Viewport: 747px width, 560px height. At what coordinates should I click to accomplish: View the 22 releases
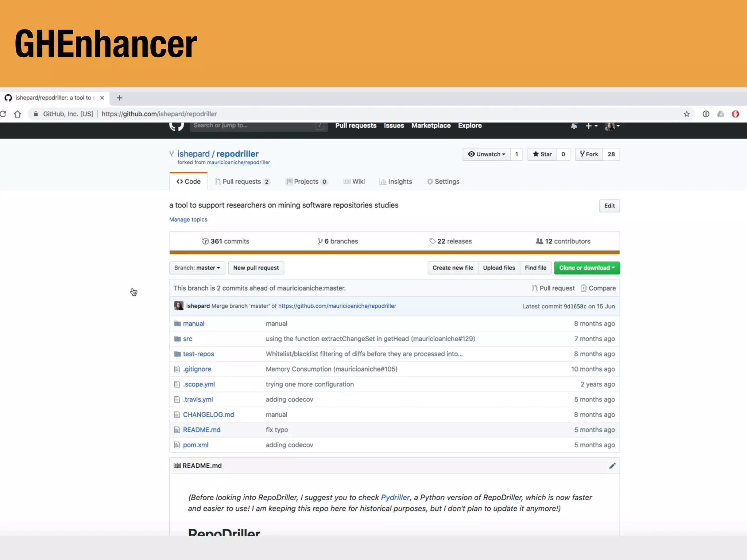(x=450, y=241)
